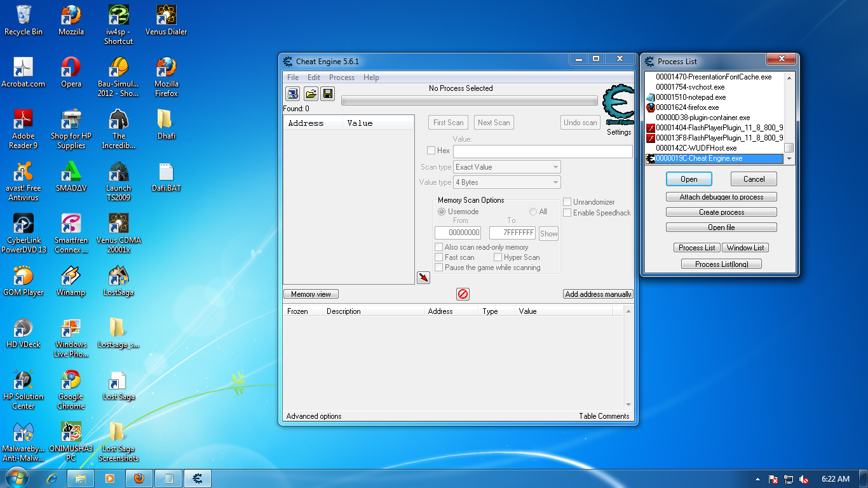Open the Recycle Bin desktop icon
This screenshot has height=488, width=868.
click(x=24, y=20)
